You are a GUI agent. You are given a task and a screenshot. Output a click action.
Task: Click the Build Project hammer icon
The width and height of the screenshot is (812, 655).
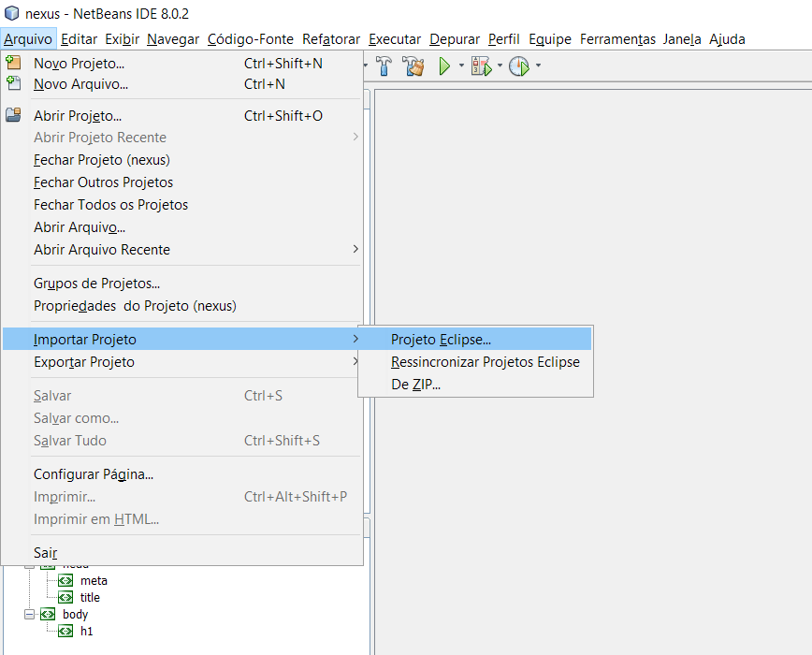(384, 65)
